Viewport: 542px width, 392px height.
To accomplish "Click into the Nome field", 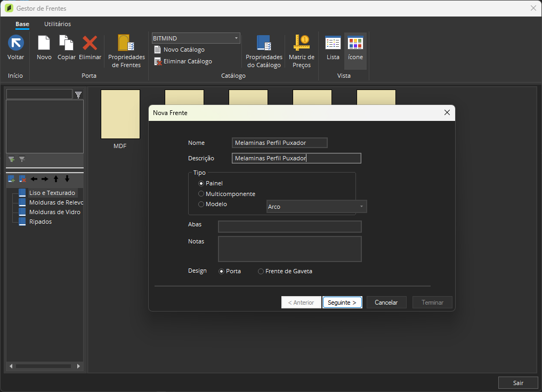I will pos(280,143).
